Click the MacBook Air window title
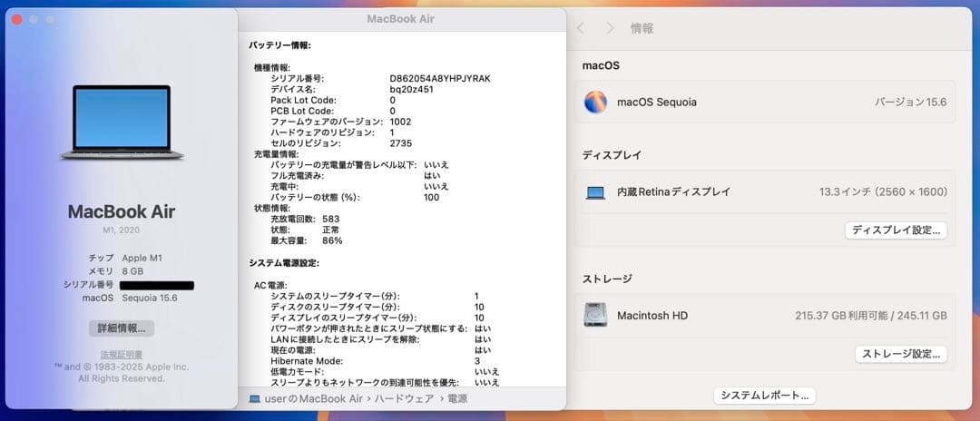Image resolution: width=980 pixels, height=421 pixels. (401, 19)
